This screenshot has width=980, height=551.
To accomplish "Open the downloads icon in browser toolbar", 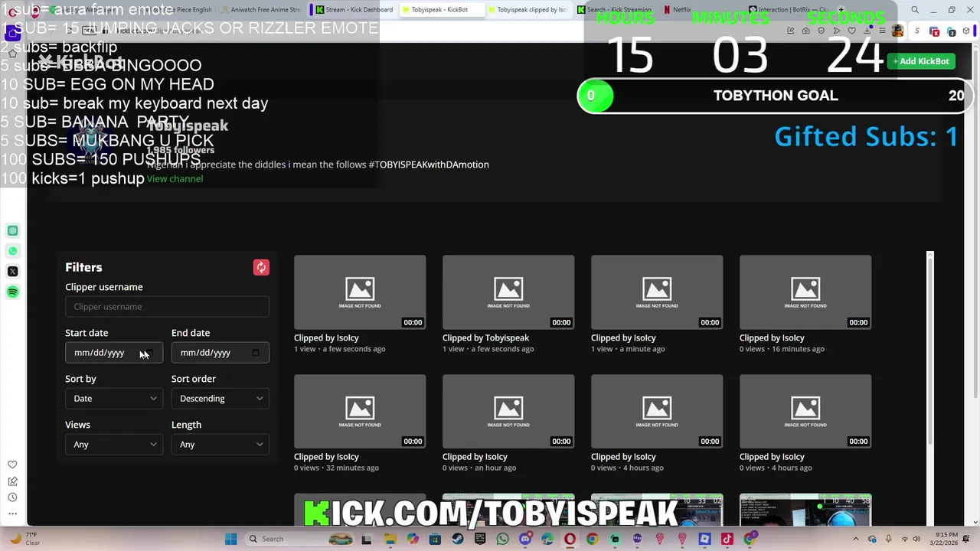I will point(869,31).
